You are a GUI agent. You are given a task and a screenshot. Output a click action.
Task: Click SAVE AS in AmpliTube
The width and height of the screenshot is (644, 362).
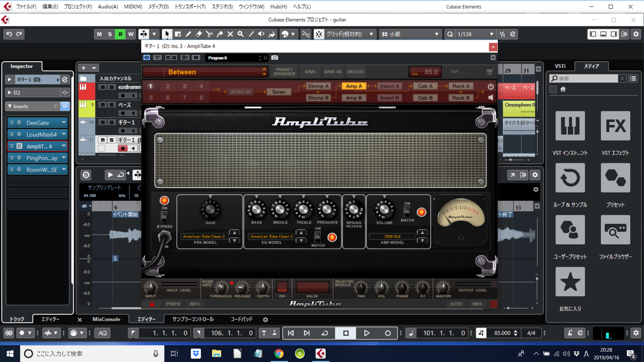click(333, 71)
